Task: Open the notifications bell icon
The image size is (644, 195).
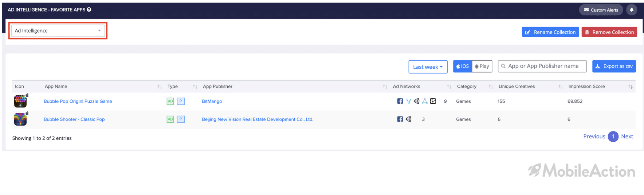Action: point(632,10)
